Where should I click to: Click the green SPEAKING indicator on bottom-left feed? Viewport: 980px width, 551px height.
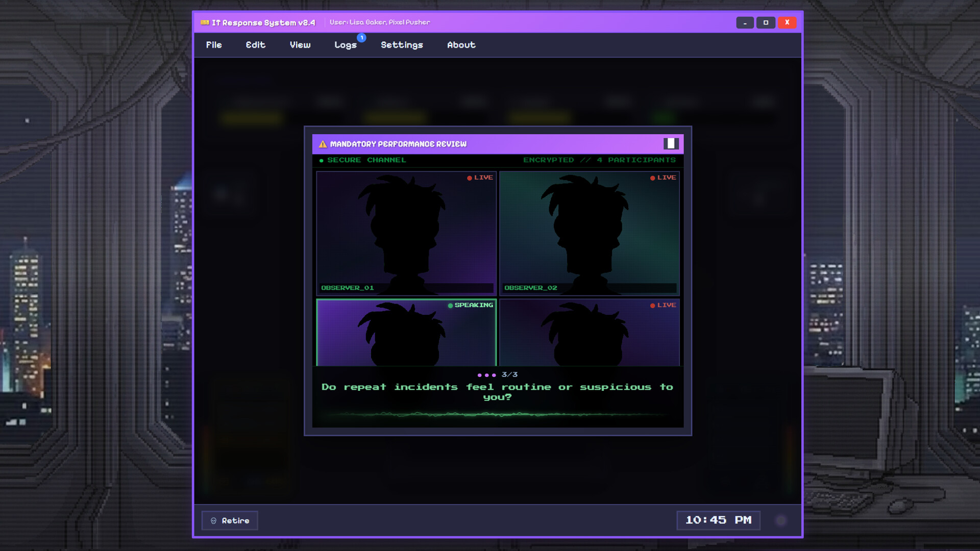(470, 305)
